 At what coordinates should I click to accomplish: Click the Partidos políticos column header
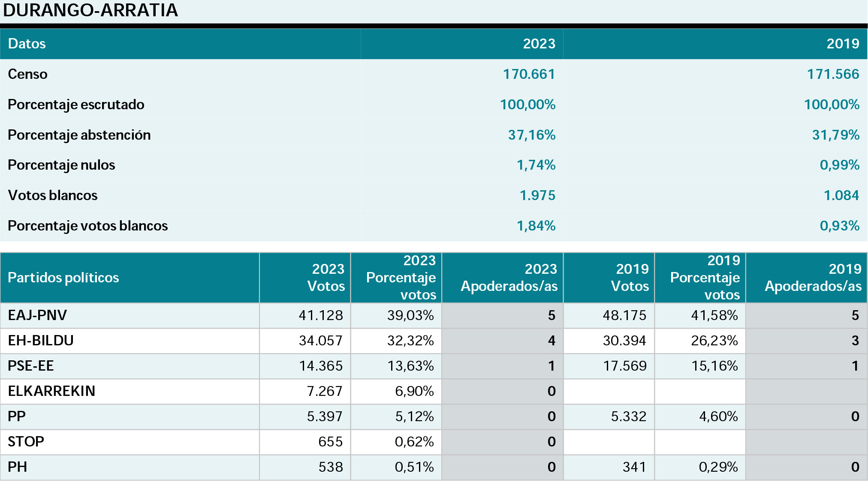(63, 278)
